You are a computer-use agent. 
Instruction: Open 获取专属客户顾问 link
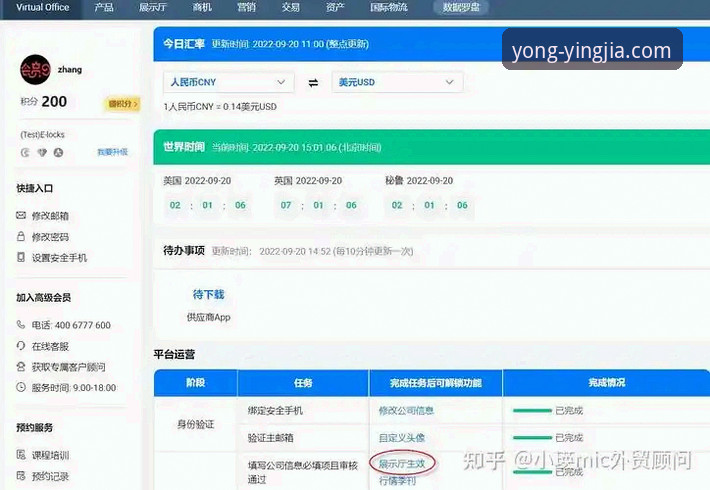click(68, 367)
